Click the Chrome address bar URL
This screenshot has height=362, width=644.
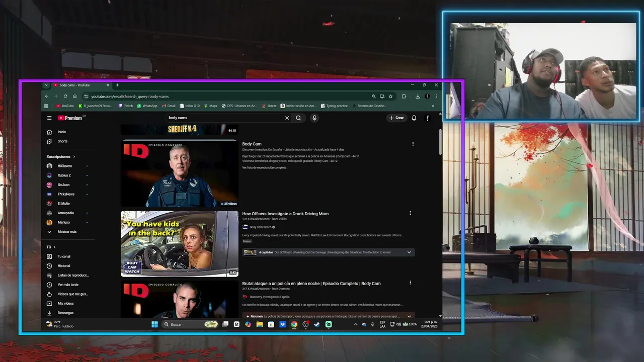coord(130,97)
